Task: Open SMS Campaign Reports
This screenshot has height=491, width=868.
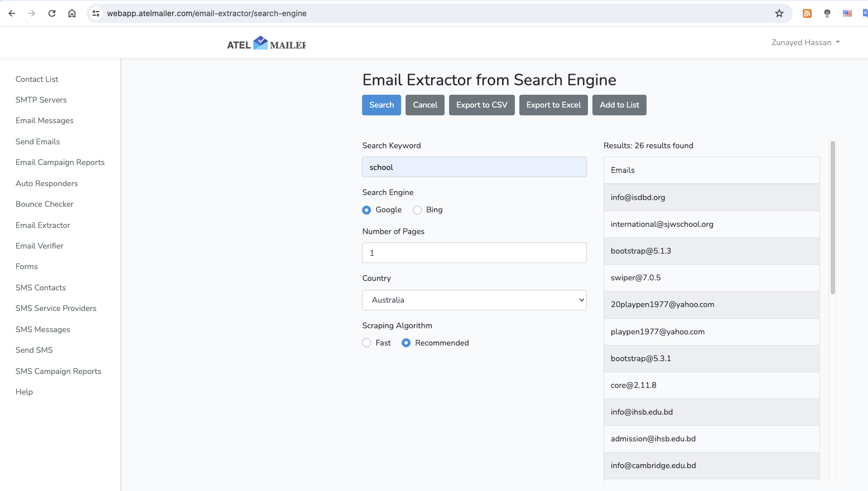Action: (59, 371)
